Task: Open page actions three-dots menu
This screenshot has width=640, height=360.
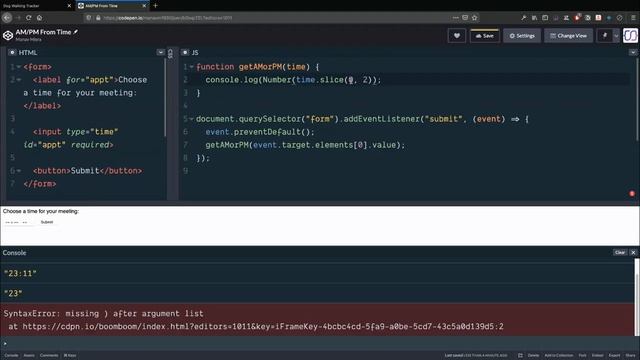Action: 456,18
